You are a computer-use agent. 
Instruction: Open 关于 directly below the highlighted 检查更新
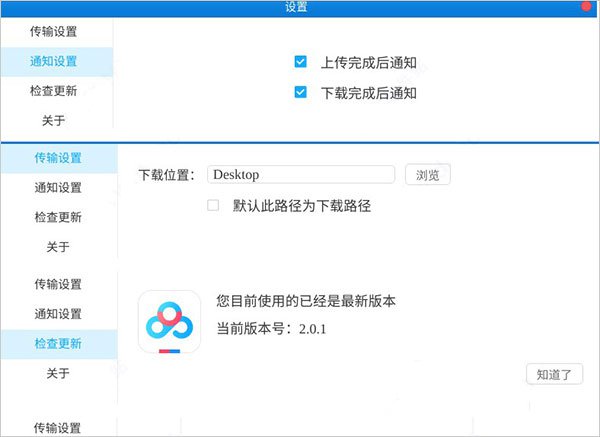pos(58,373)
